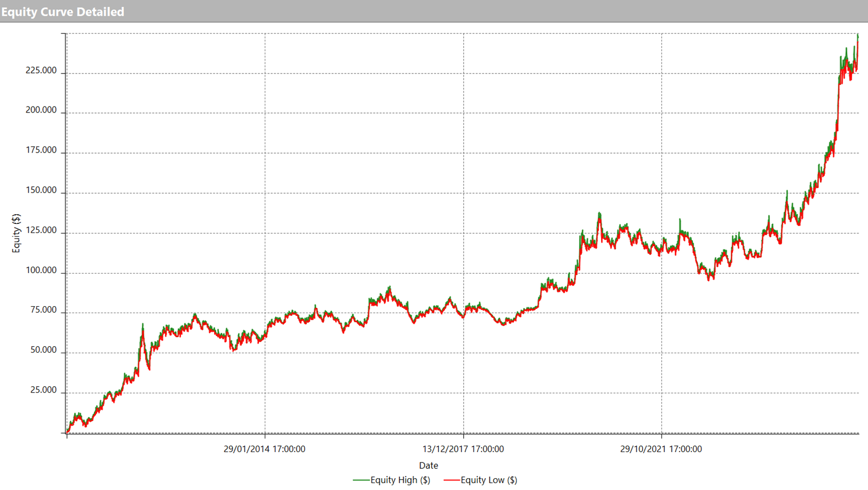Click the 29/10/2021 17:00:00 date label
Screen dimensions: 868x490
(661, 449)
